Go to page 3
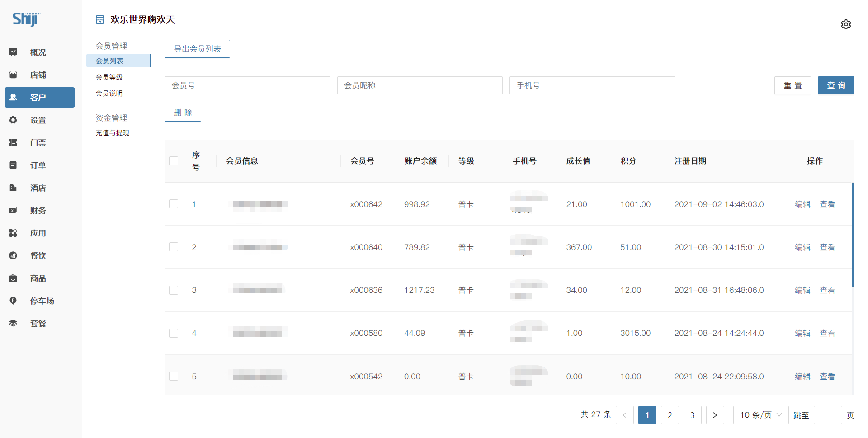 pyautogui.click(x=692, y=415)
